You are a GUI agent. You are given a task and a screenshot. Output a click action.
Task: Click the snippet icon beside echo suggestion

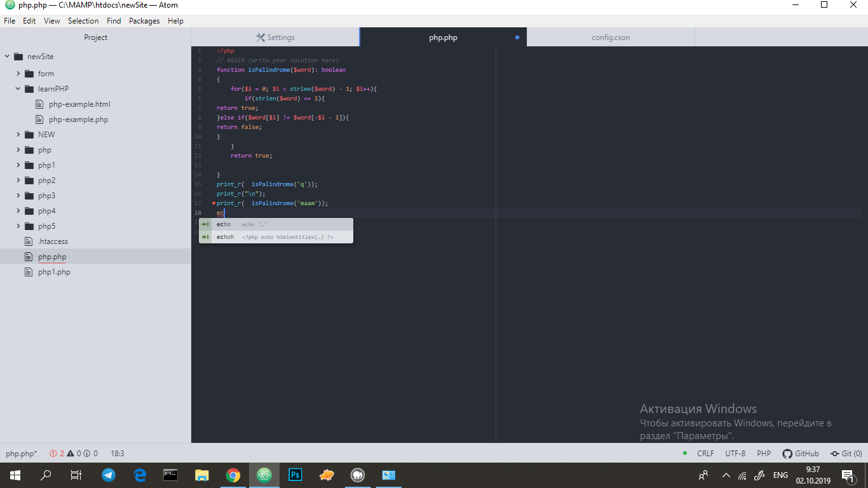coord(205,224)
